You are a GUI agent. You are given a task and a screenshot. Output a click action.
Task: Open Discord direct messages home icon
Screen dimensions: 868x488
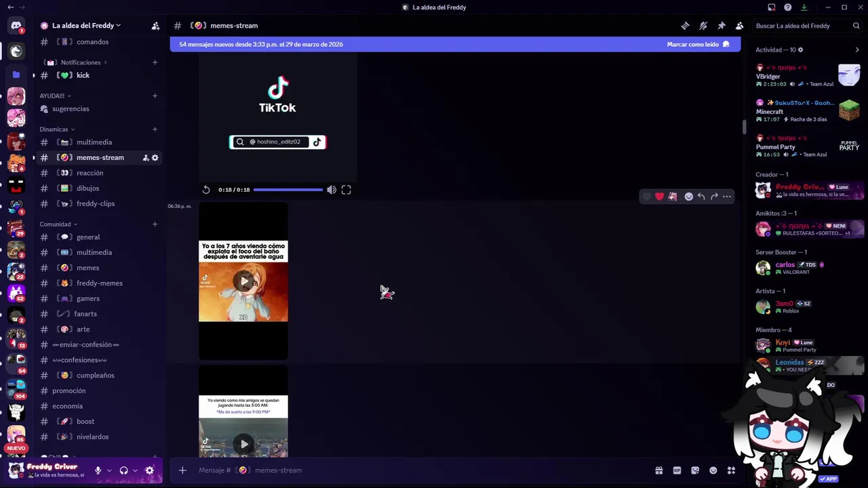[x=16, y=26]
